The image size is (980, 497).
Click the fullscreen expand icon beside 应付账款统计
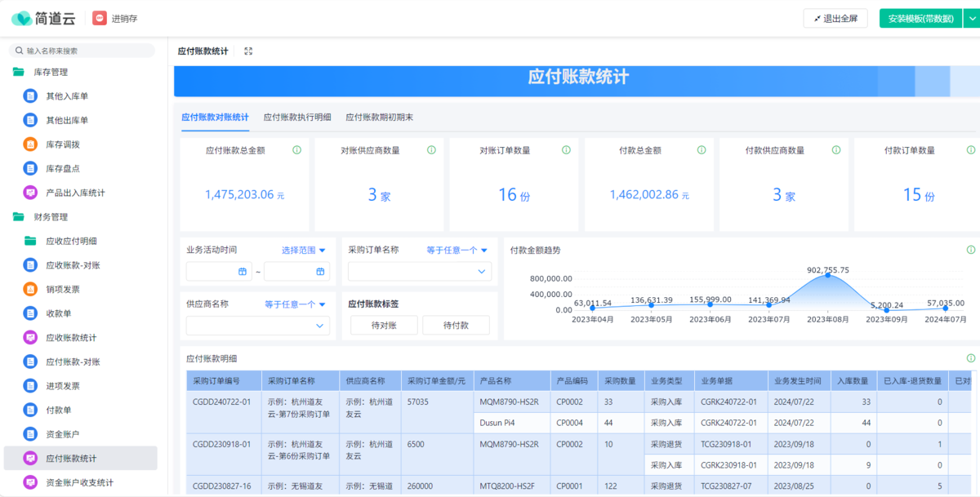click(x=248, y=51)
